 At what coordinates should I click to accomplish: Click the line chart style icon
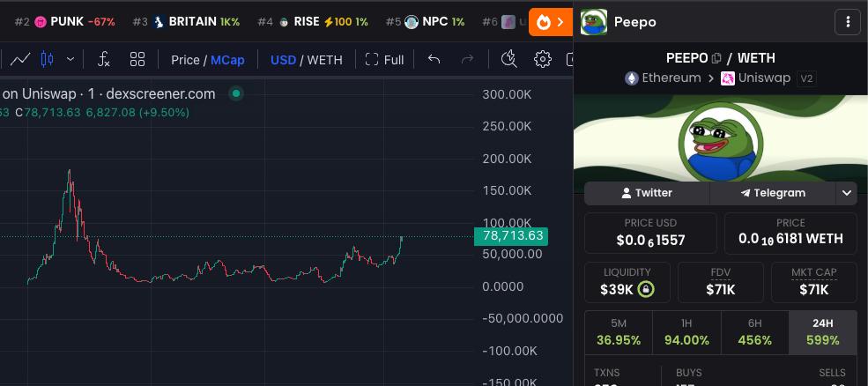(x=20, y=59)
